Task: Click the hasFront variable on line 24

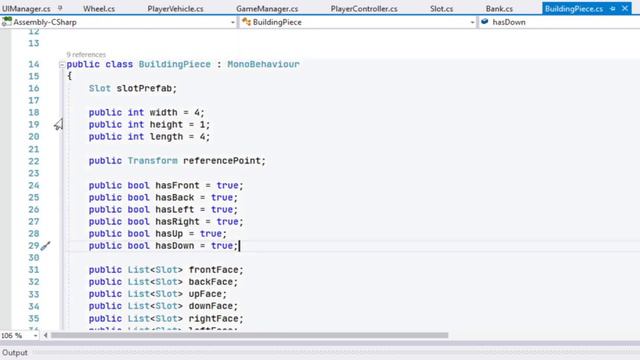Action: pyautogui.click(x=177, y=185)
